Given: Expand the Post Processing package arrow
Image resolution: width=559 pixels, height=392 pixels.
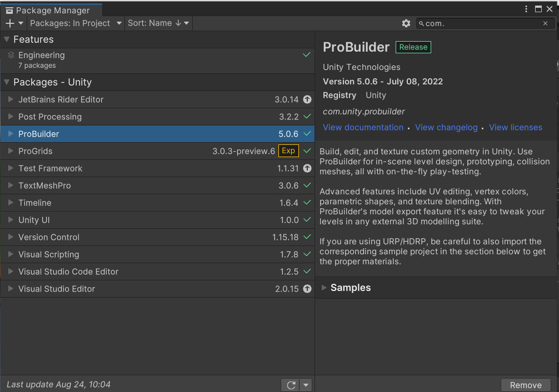Looking at the screenshot, I should (11, 117).
